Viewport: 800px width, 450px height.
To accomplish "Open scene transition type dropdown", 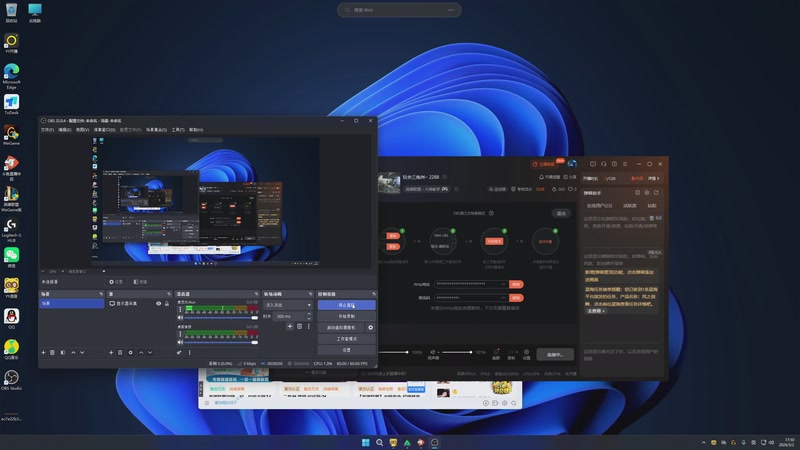I will pyautogui.click(x=287, y=305).
